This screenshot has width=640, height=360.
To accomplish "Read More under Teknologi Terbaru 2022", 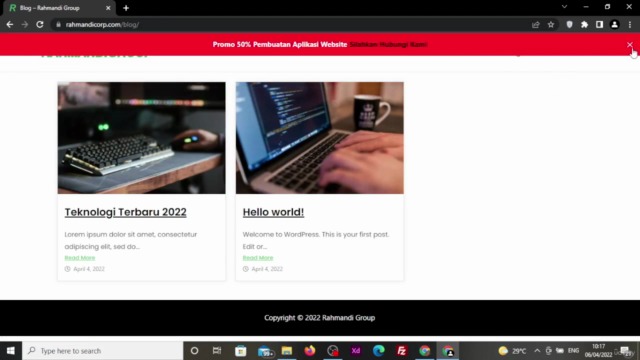I will click(x=80, y=258).
